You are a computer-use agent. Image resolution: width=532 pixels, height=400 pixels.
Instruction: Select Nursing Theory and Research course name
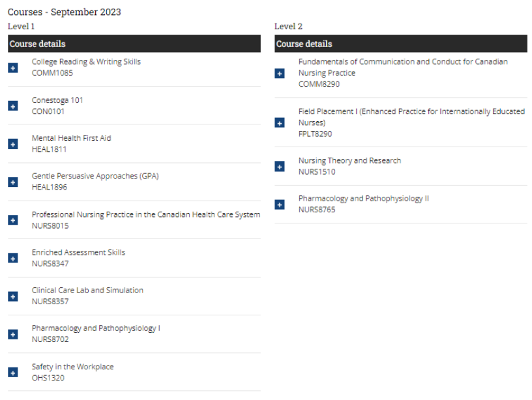point(349,161)
